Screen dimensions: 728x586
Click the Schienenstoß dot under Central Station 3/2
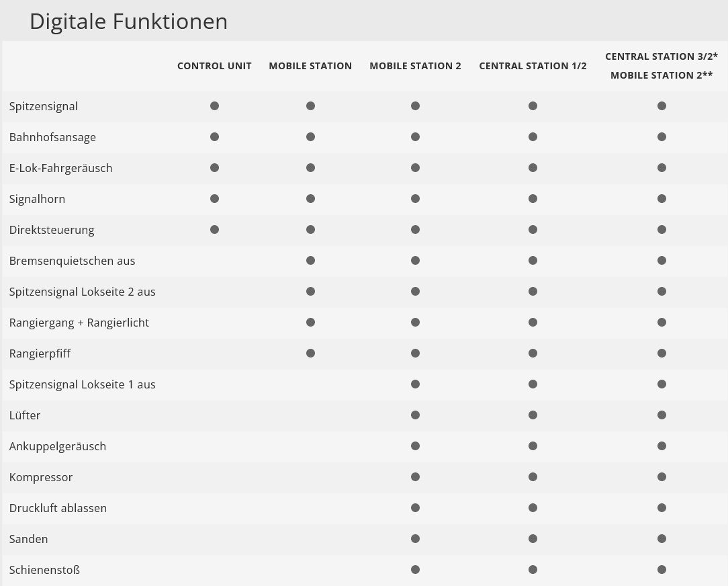click(662, 570)
